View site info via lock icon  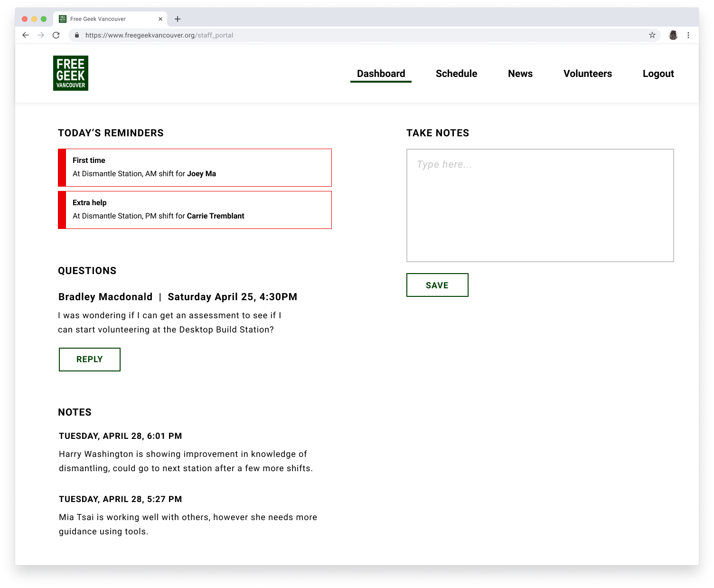tap(77, 35)
